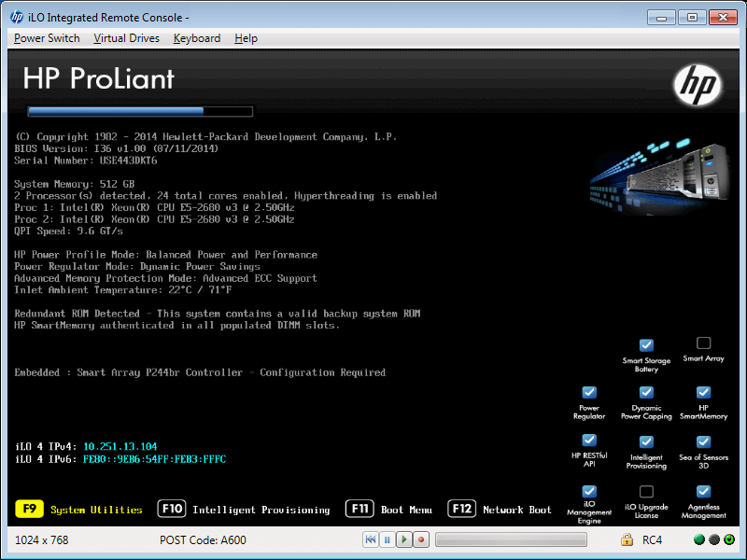Viewport: 747px width, 560px height.
Task: Click the iLO 4 IPv6 address FE80::9EB6:54FF:FEB3:FFFC
Action: 154,459
